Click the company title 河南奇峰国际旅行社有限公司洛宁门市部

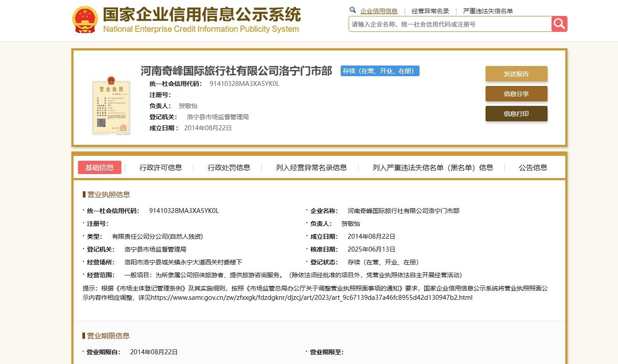coord(236,71)
